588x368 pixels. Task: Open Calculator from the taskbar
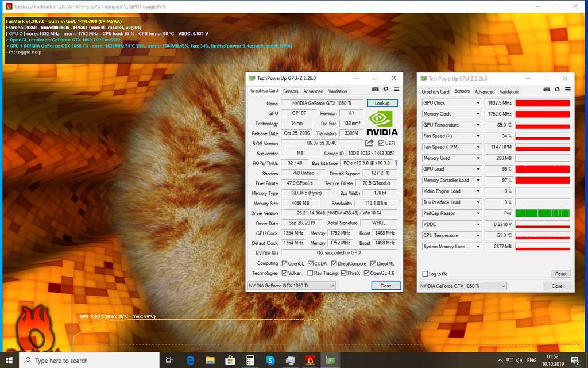[x=250, y=361]
